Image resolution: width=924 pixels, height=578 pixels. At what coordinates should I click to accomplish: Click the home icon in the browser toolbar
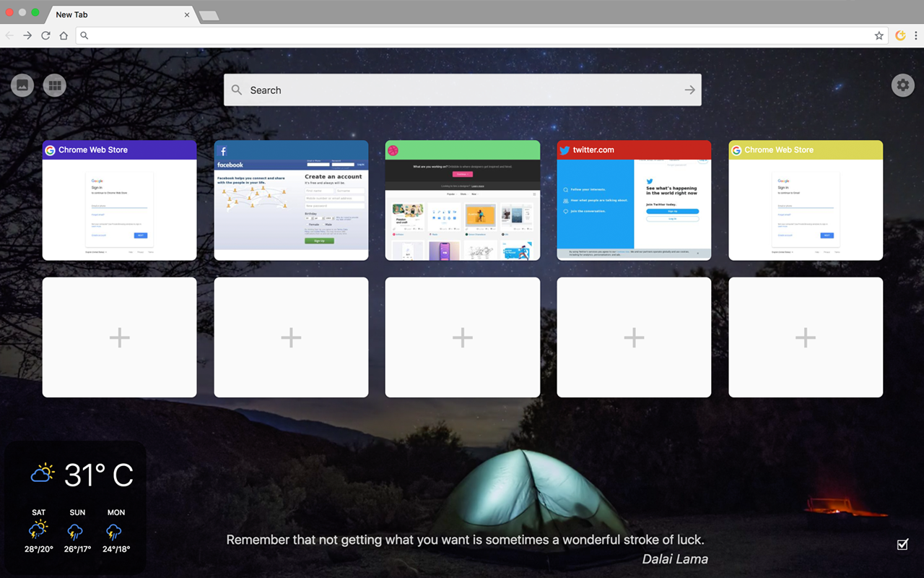tap(64, 35)
